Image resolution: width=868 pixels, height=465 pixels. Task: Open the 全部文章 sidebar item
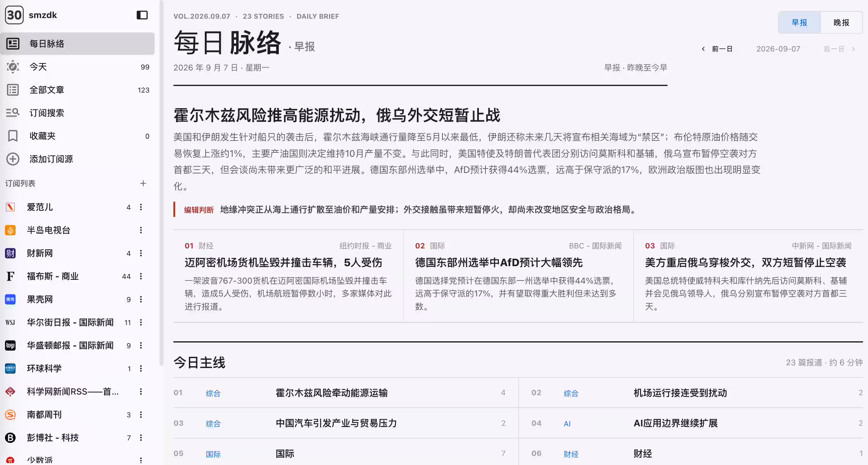coord(78,90)
